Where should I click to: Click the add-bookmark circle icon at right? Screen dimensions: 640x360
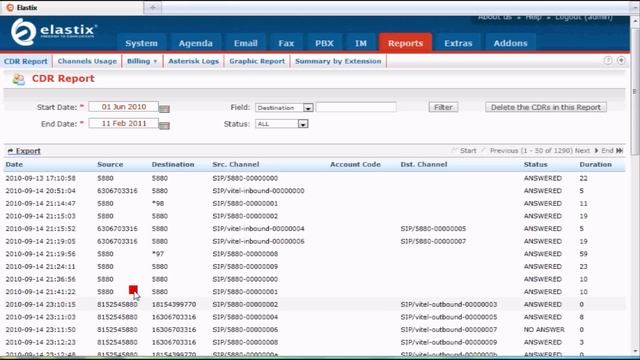coord(621,60)
